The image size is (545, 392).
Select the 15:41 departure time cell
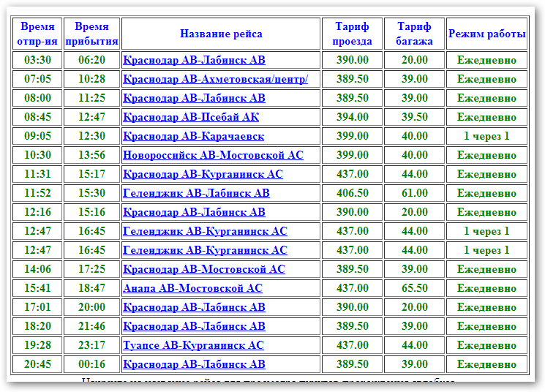click(37, 288)
